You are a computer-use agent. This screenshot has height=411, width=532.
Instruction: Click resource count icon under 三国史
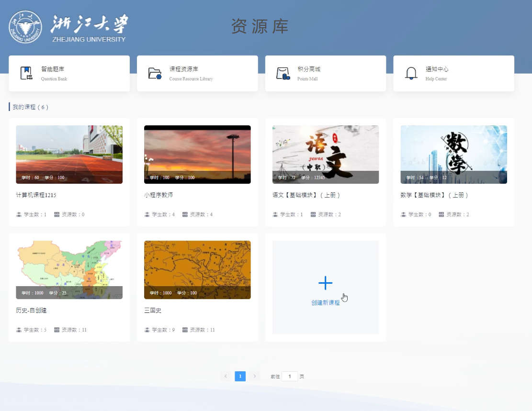185,330
